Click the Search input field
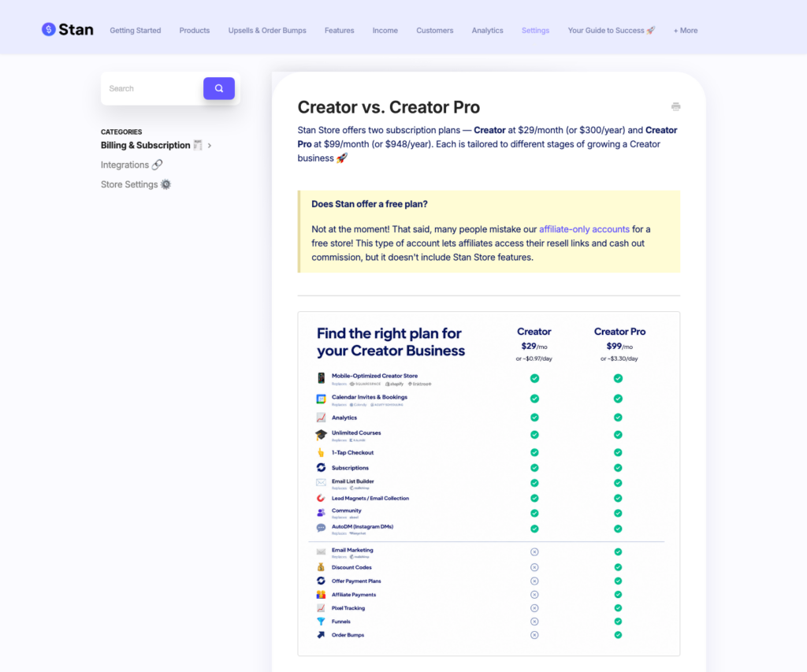807x672 pixels. (x=152, y=88)
